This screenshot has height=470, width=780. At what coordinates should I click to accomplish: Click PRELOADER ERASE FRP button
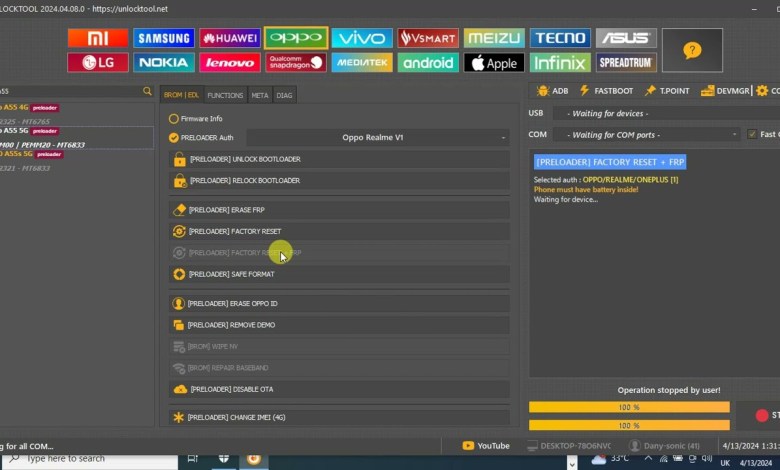click(x=339, y=210)
